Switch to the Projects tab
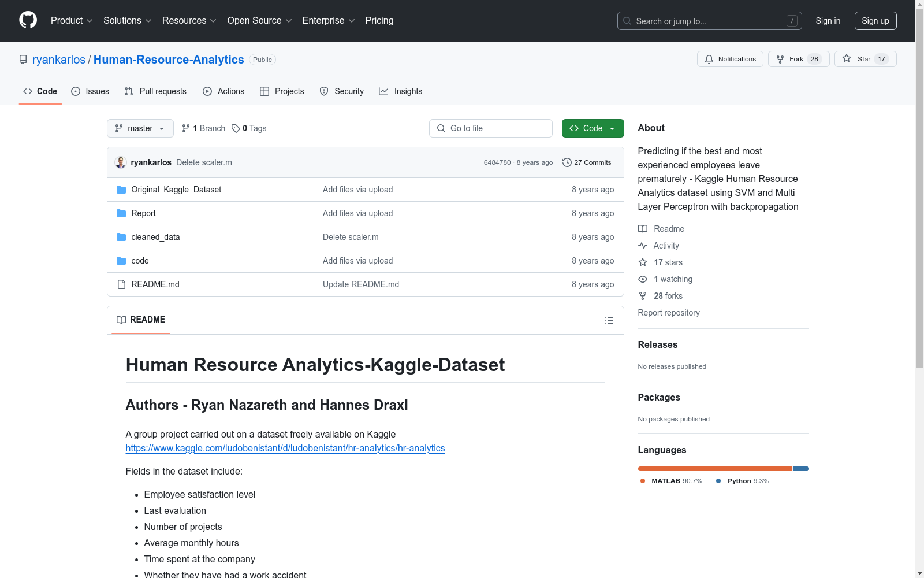The height and width of the screenshot is (578, 924). 282,91
